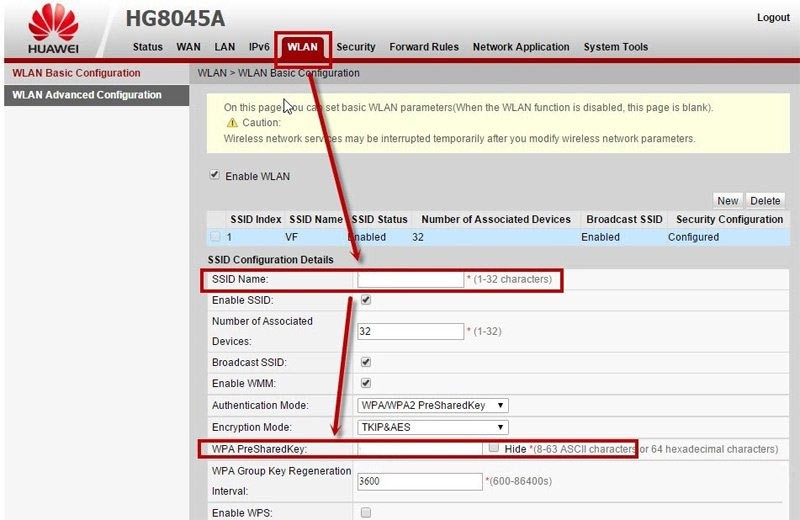The image size is (800, 520).
Task: Open the Authentication Mode dropdown
Action: point(433,405)
